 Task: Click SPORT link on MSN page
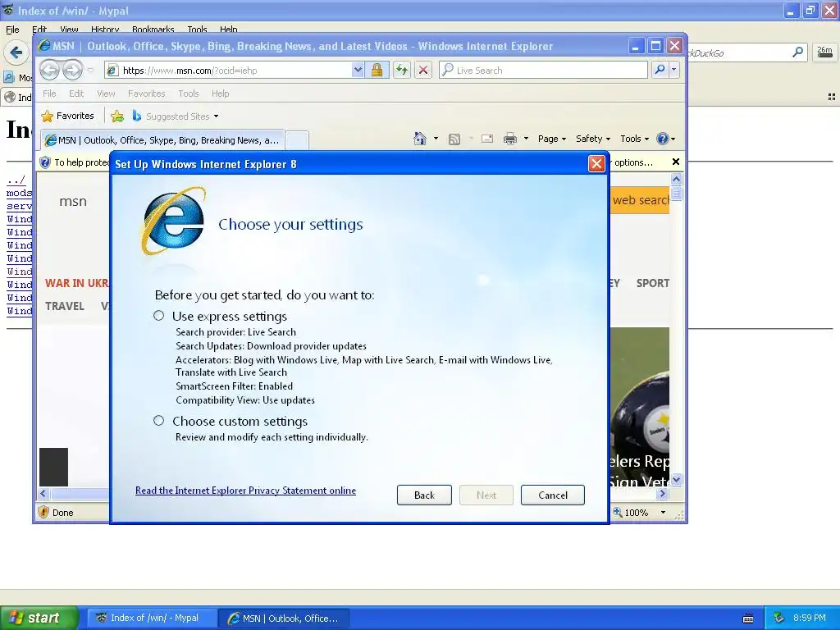[652, 283]
